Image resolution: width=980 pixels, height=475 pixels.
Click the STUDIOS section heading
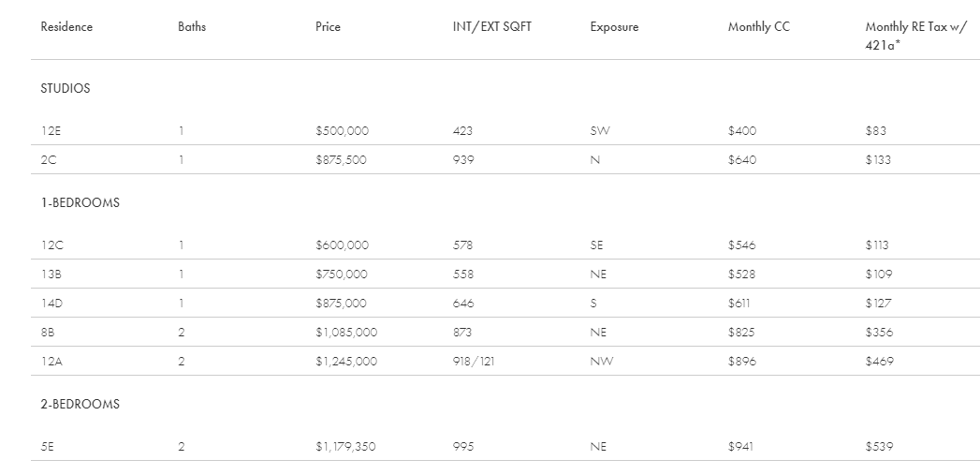point(66,89)
